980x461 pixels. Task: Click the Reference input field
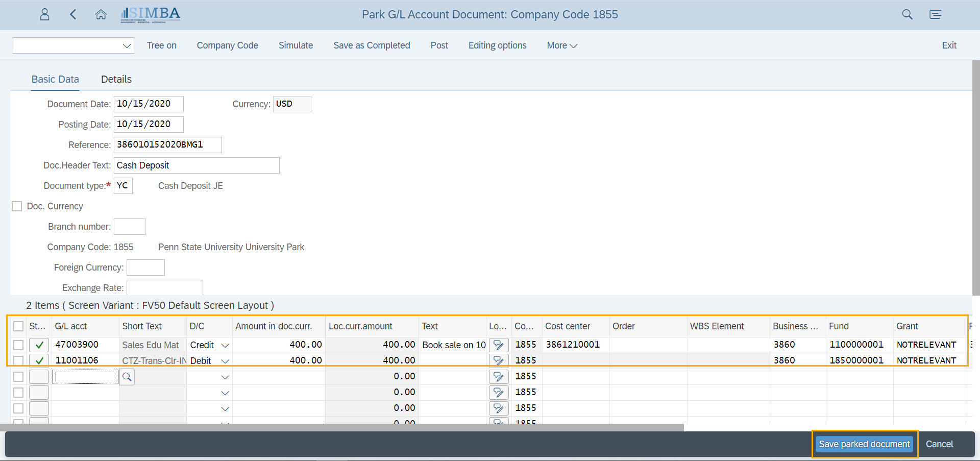point(168,145)
